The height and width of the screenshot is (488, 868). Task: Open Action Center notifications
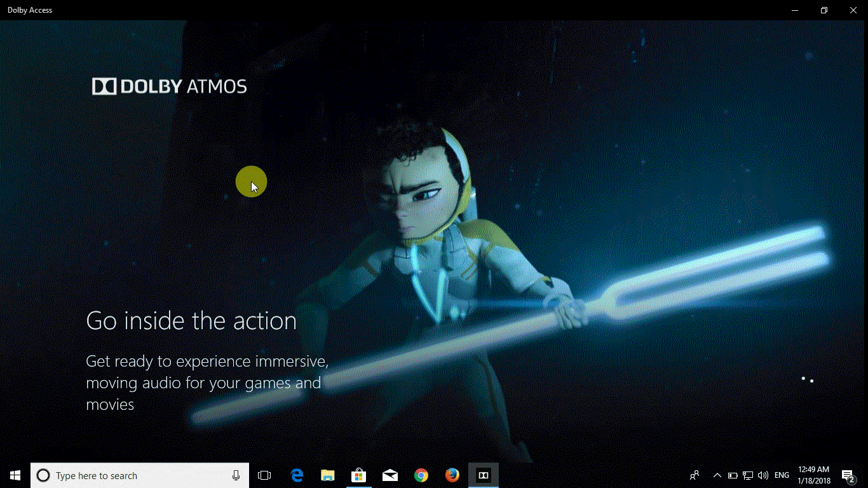[848, 475]
